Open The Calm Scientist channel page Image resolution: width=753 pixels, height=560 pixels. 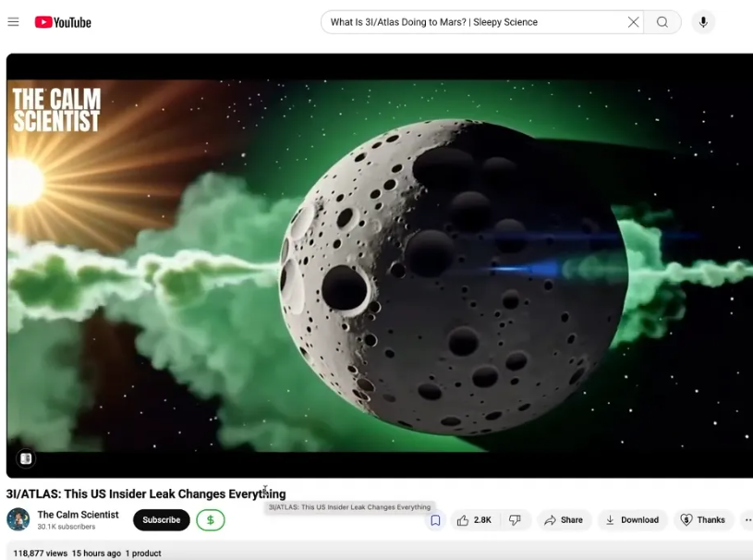78,514
